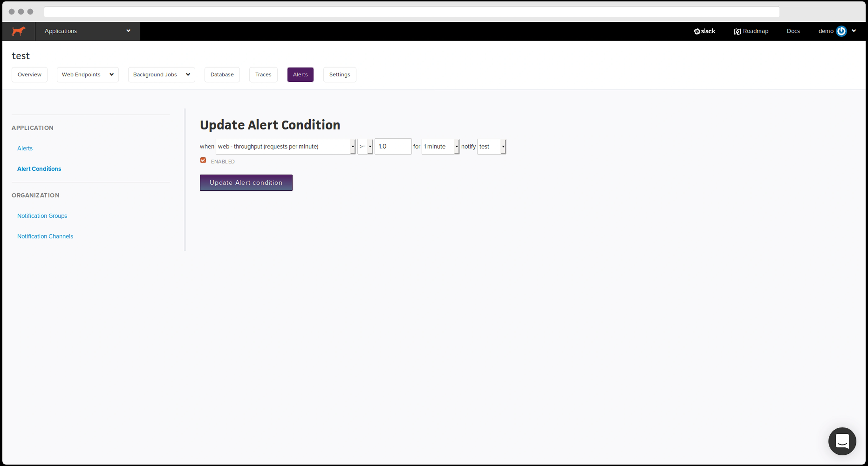Viewport: 868px width, 466px height.
Task: Click the demo user avatar icon
Action: (841, 31)
